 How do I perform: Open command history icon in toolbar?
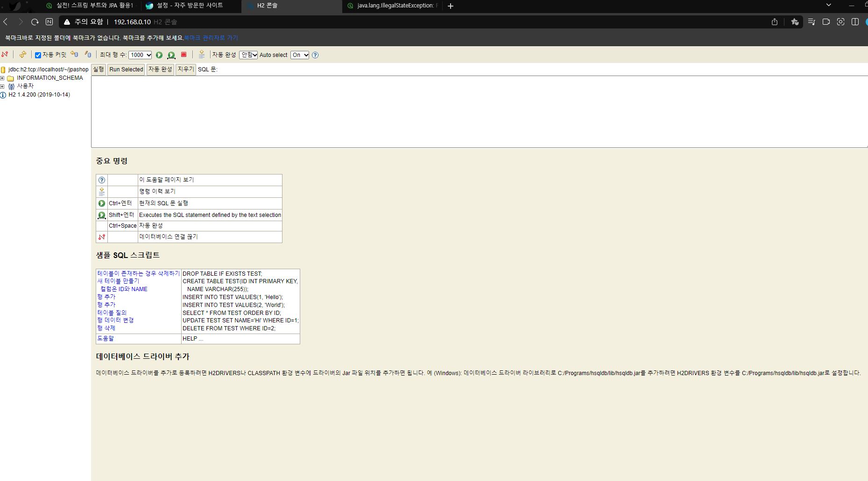[x=202, y=55]
